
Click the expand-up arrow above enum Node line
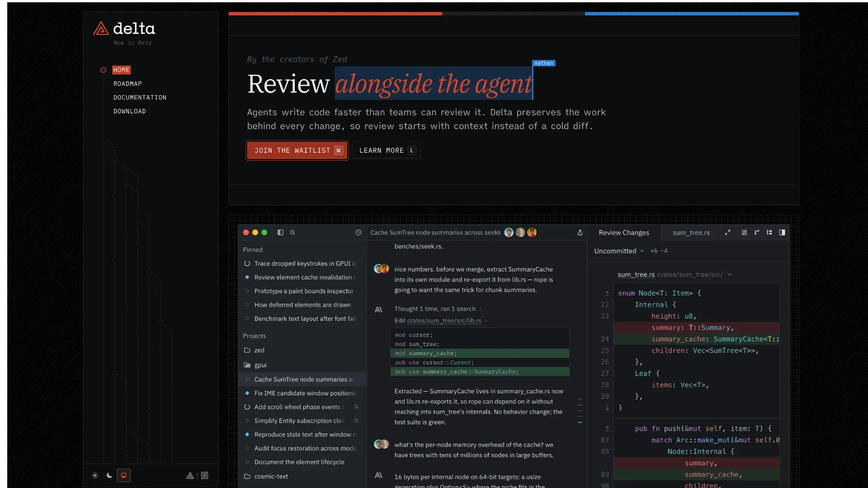[607, 293]
